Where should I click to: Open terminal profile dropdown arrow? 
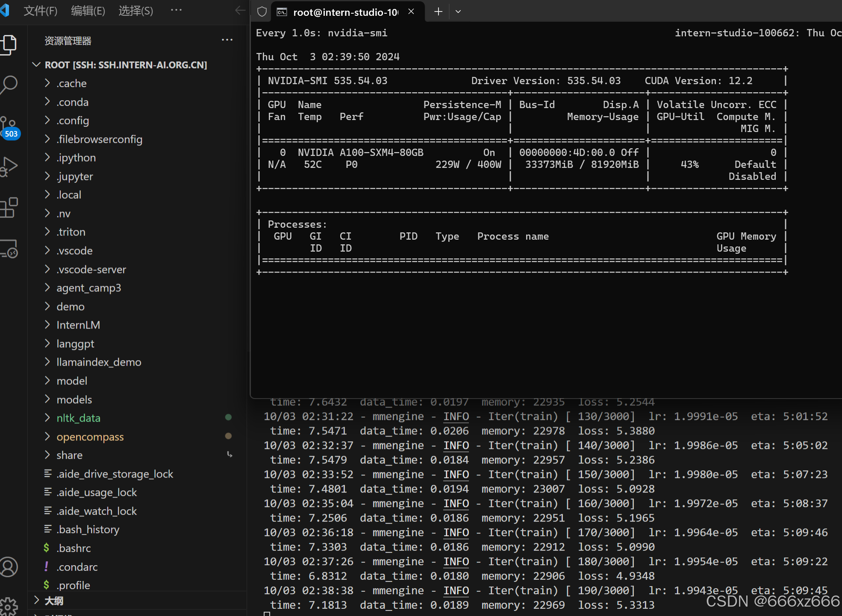(458, 12)
